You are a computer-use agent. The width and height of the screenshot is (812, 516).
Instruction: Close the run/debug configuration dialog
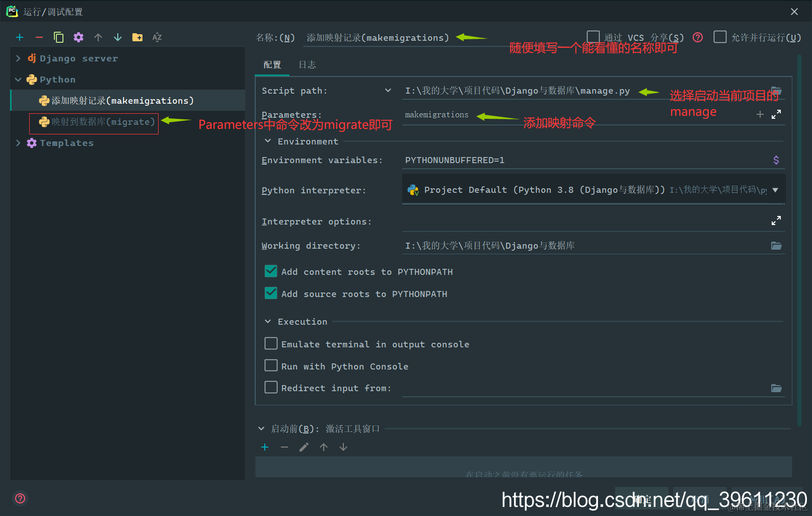(794, 12)
